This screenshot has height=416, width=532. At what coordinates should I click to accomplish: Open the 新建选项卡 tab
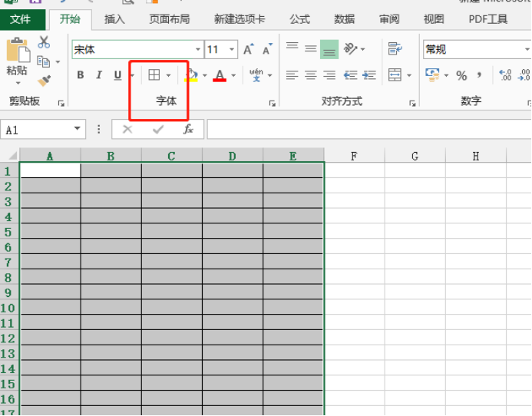pyautogui.click(x=240, y=19)
